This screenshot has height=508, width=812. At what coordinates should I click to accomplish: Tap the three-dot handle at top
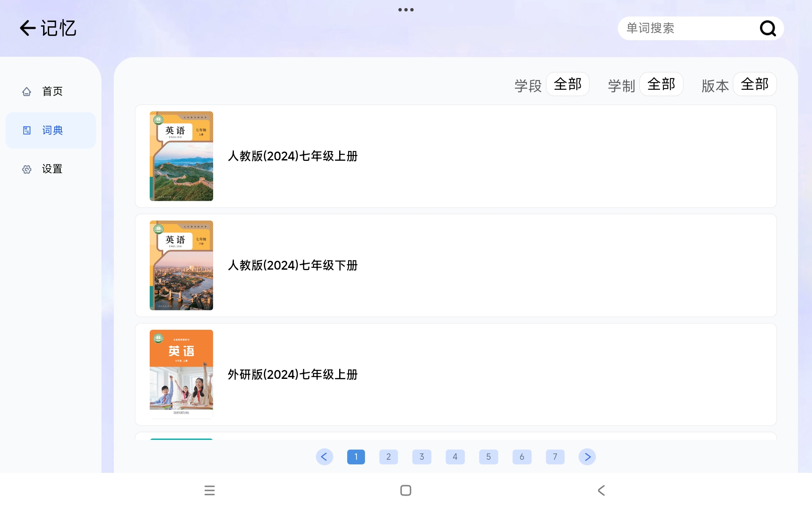pyautogui.click(x=406, y=10)
